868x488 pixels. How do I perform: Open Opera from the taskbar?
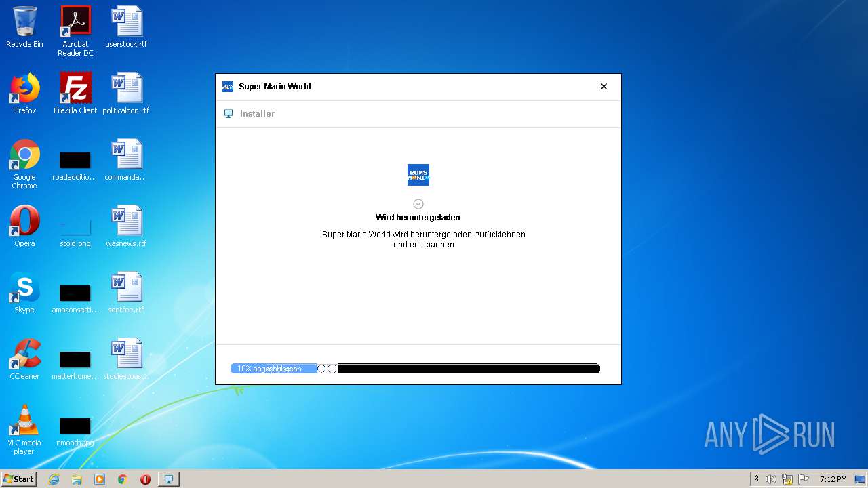pos(145,479)
